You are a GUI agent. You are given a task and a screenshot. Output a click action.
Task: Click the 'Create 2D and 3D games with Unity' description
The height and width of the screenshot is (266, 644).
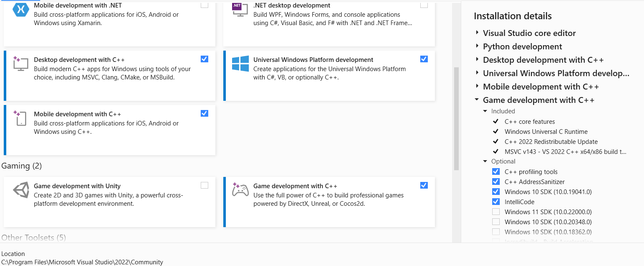pos(109,199)
